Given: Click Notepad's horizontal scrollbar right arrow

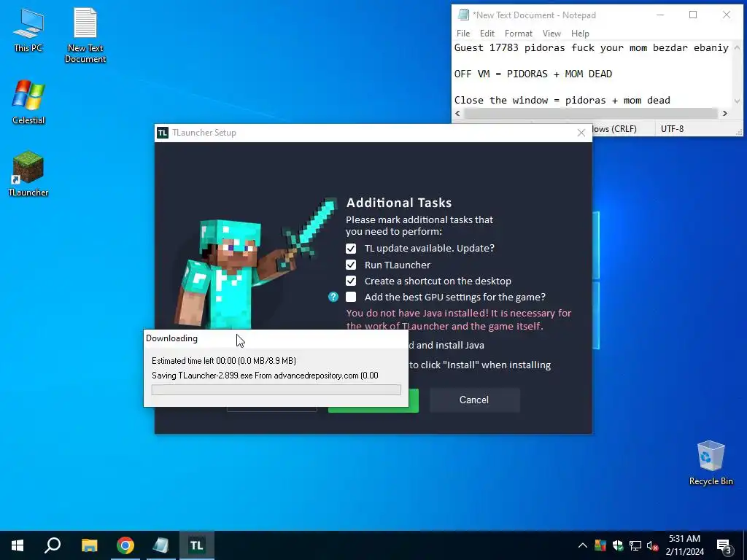Looking at the screenshot, I should 724,113.
